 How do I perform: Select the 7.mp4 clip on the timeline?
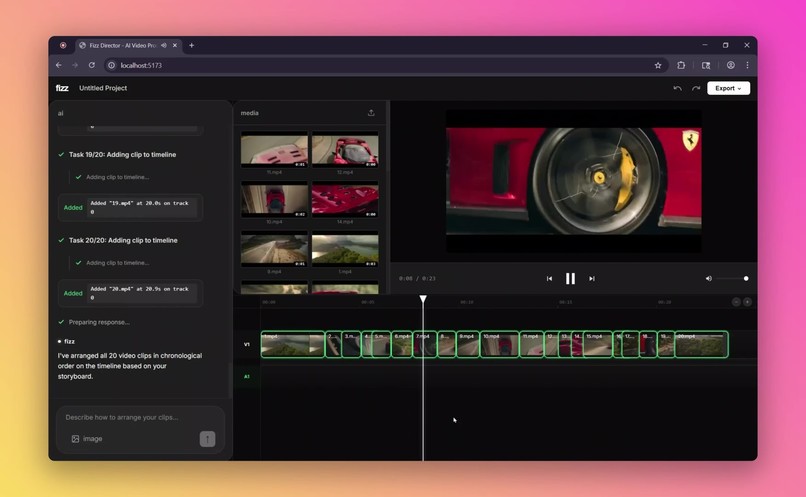[x=425, y=344]
